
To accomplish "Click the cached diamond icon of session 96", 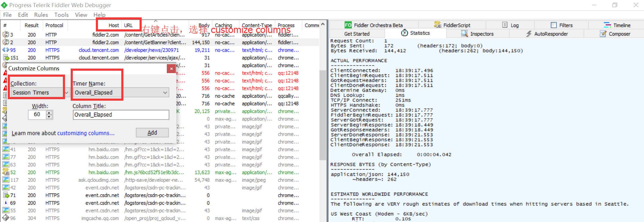I will [x=6, y=218].
